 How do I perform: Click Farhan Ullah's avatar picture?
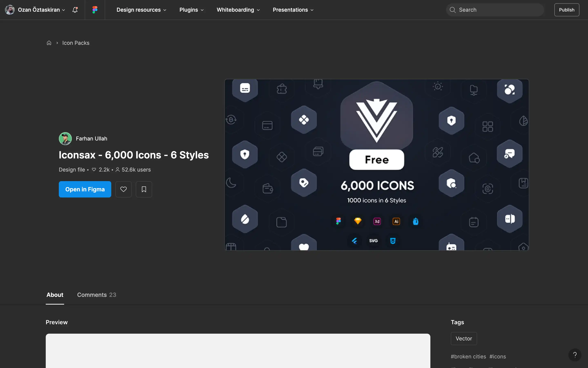tap(65, 138)
